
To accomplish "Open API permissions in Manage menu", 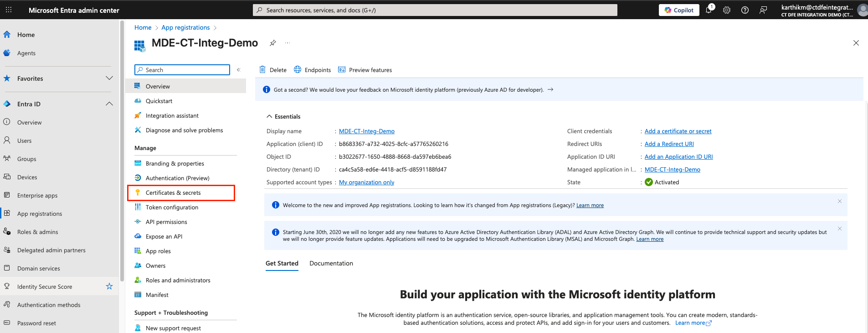I will click(x=166, y=222).
